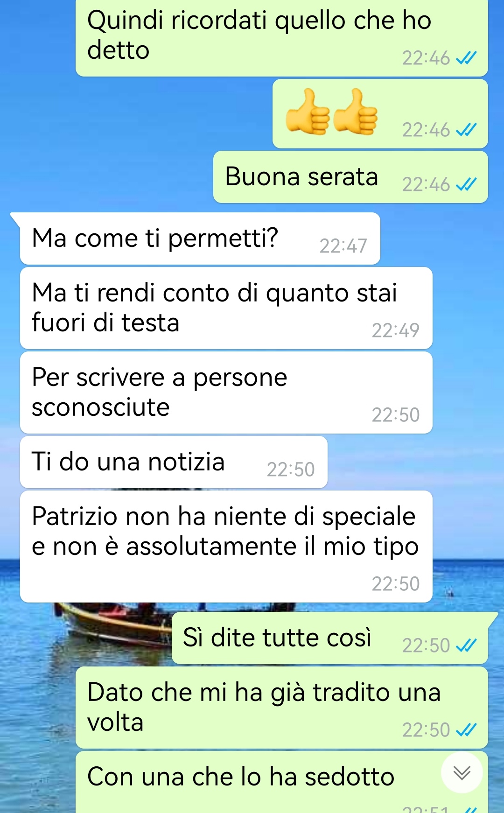Select 'Quindi ricordati quello che ho detto' bubble
Screen dimensions: 504x813
click(281, 37)
